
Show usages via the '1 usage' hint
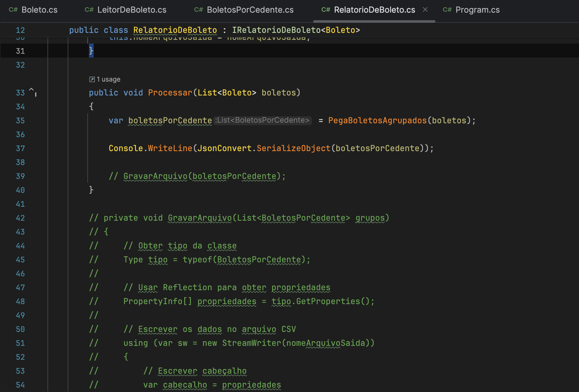[109, 79]
